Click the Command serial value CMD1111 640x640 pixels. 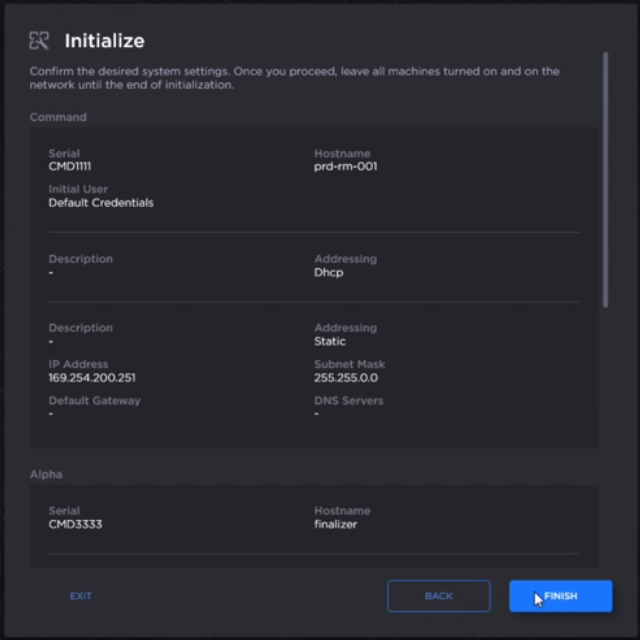click(x=70, y=166)
